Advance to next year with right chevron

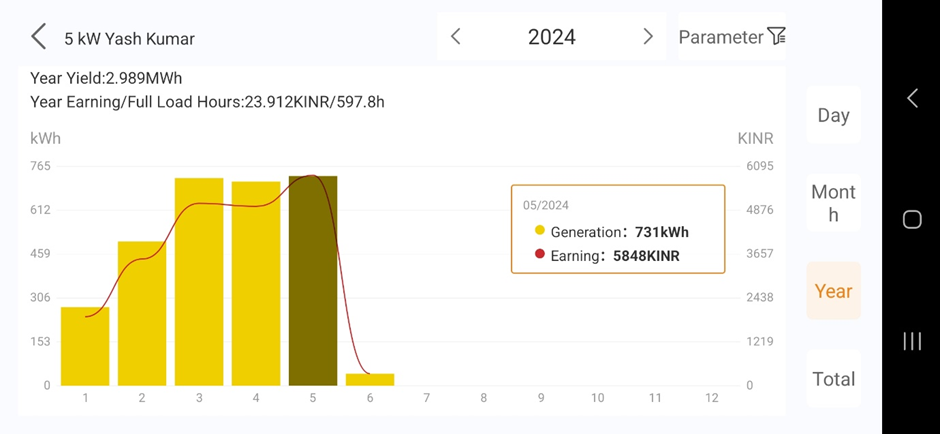647,37
